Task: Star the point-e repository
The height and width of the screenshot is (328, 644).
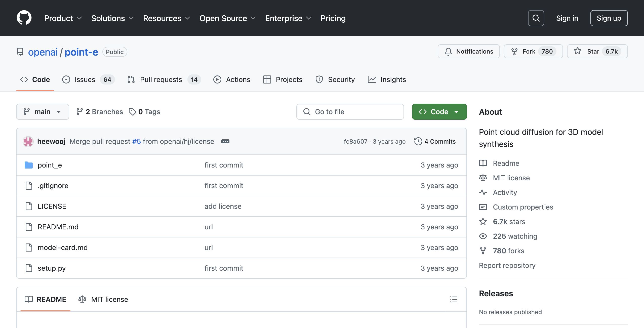Action: (x=597, y=51)
